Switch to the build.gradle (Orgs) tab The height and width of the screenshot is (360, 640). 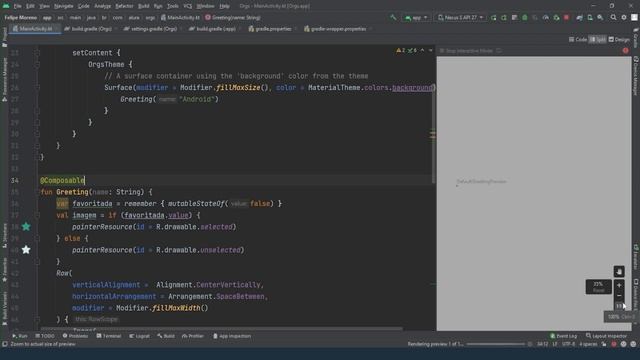tap(91, 29)
